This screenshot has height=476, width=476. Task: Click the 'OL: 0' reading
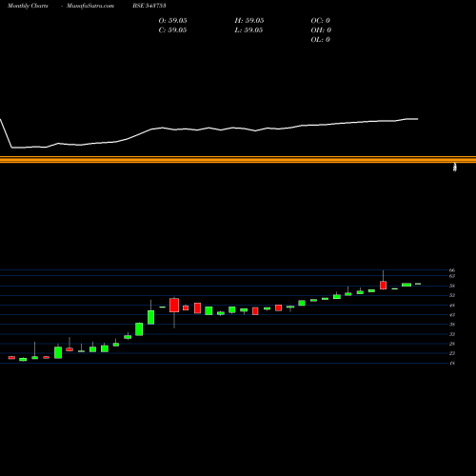[x=321, y=39]
